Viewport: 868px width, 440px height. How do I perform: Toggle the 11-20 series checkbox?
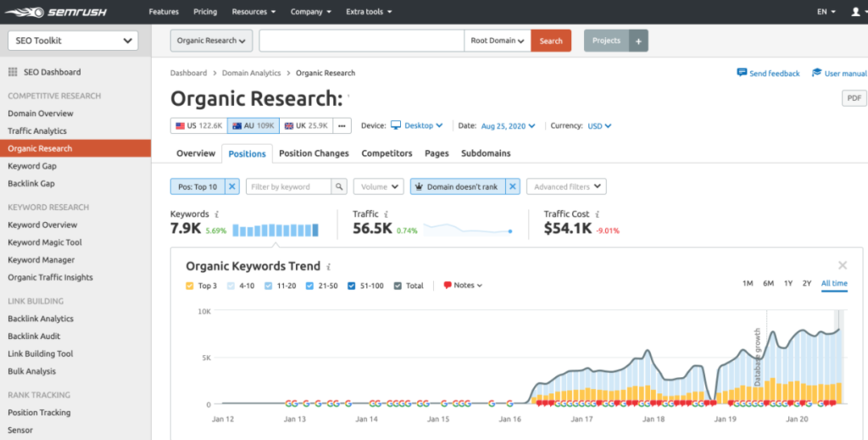(269, 287)
